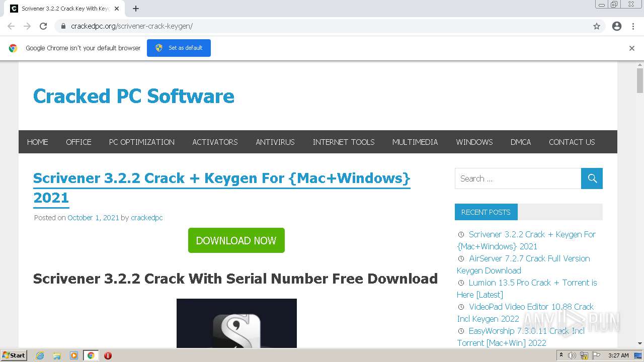Click the Action Center flag icon
The image size is (644, 362).
[x=596, y=355]
